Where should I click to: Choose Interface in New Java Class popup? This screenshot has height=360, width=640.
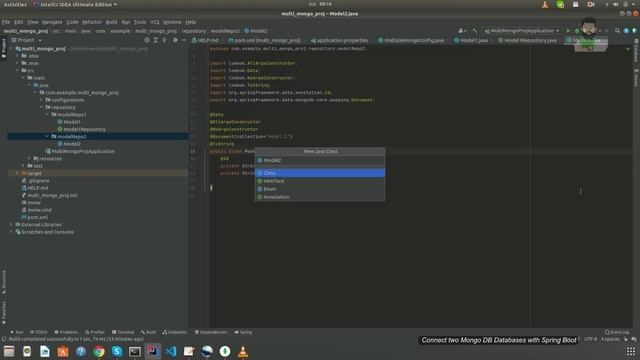[x=320, y=181]
